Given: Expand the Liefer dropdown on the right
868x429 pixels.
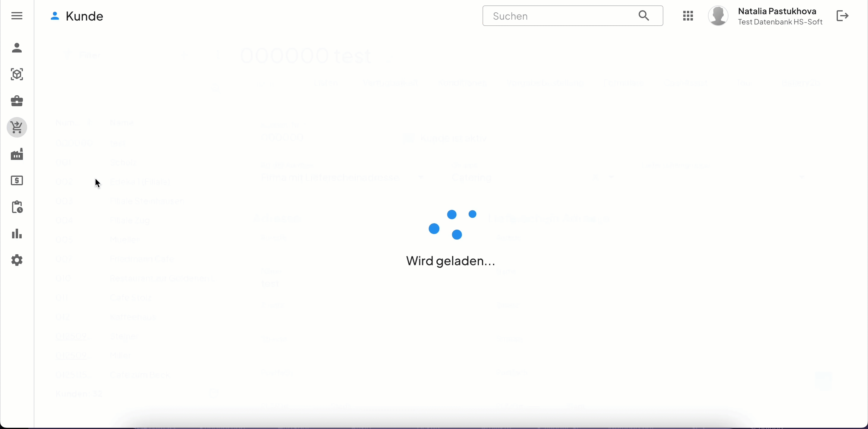Looking at the screenshot, I should tap(803, 177).
